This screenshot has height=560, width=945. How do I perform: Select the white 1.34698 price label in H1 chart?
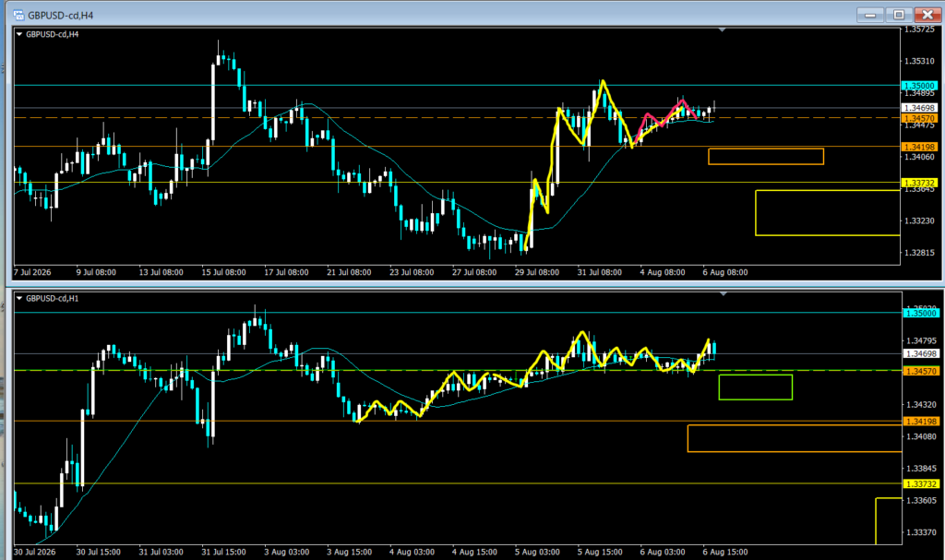point(922,354)
